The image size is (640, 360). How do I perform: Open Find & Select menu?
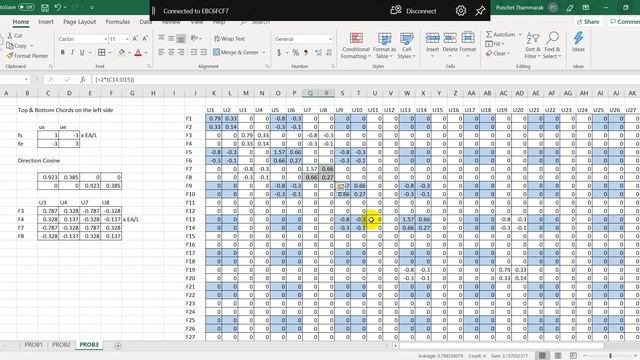pyautogui.click(x=552, y=45)
